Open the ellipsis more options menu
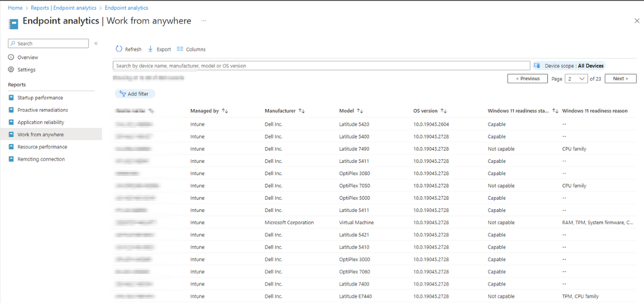This screenshot has height=303, width=644. point(204,20)
